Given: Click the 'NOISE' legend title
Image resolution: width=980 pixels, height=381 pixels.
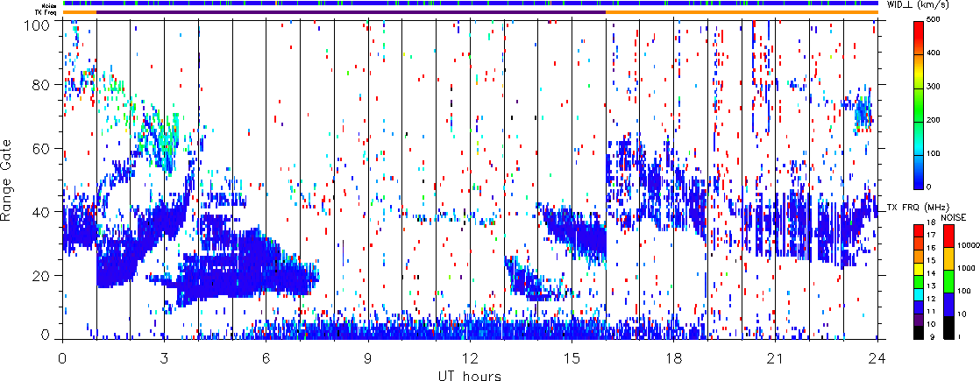Looking at the screenshot, I should click(x=954, y=216).
